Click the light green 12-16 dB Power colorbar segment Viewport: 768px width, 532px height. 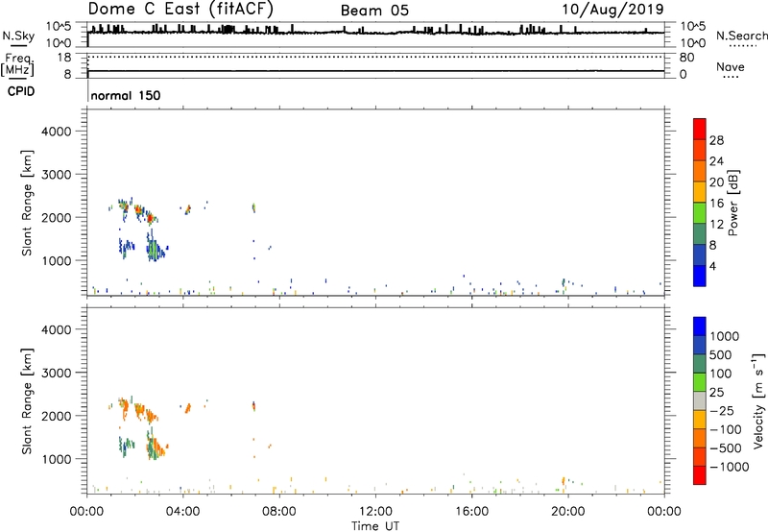(x=700, y=213)
